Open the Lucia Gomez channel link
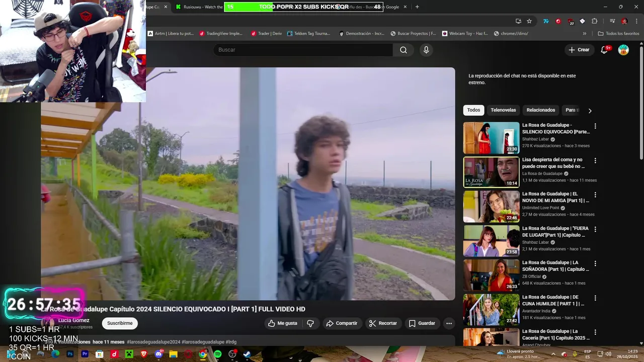 pyautogui.click(x=73, y=320)
